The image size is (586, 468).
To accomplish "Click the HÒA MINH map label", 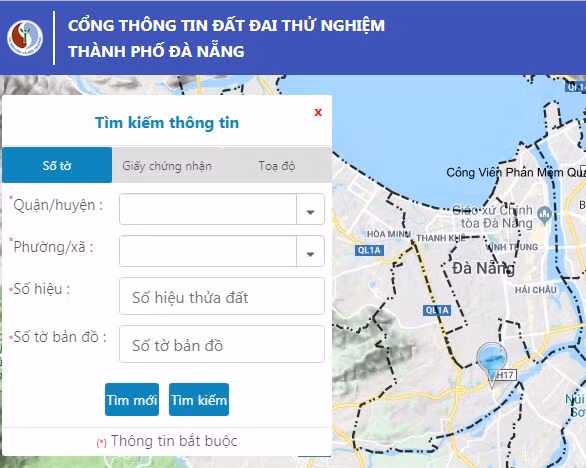I will [x=389, y=234].
